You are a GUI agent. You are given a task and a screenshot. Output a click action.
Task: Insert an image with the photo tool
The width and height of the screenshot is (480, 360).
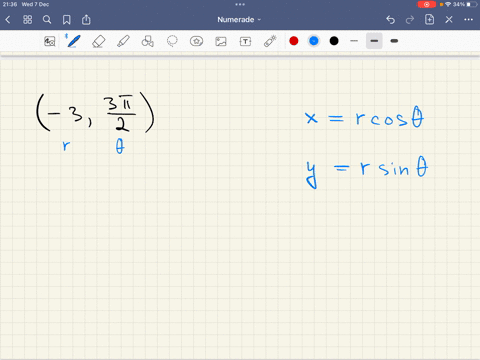click(221, 41)
